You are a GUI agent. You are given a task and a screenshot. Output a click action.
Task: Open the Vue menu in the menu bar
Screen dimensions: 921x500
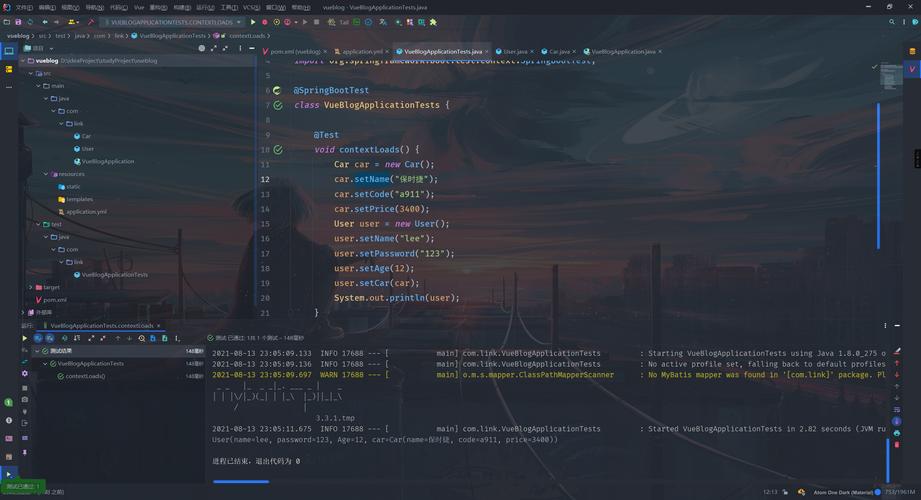139,8
